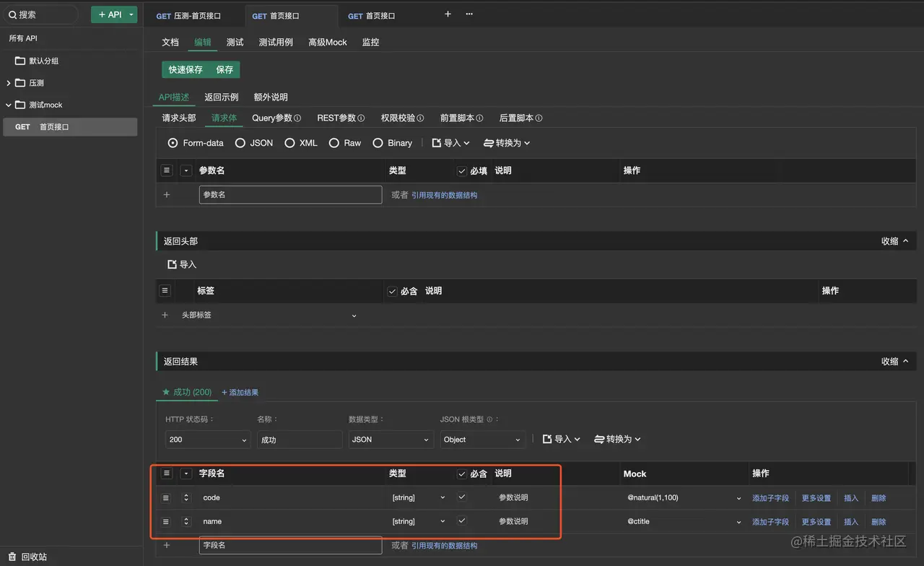Click the 名称 input containing 成功
This screenshot has height=566, width=924.
pos(300,440)
